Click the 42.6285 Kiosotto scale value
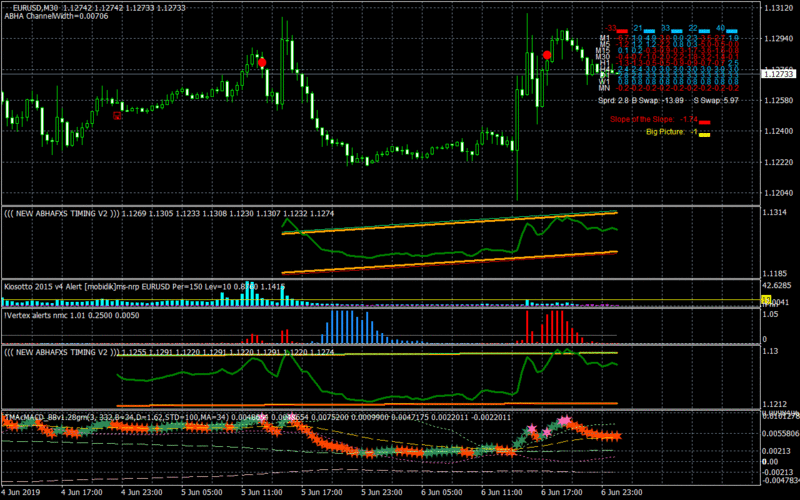 778,285
